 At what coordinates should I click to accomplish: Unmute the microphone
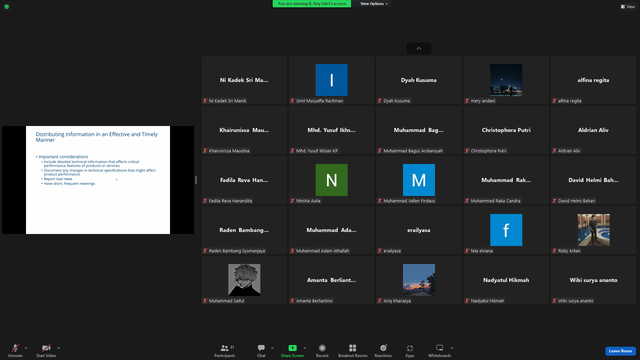[x=15, y=350]
